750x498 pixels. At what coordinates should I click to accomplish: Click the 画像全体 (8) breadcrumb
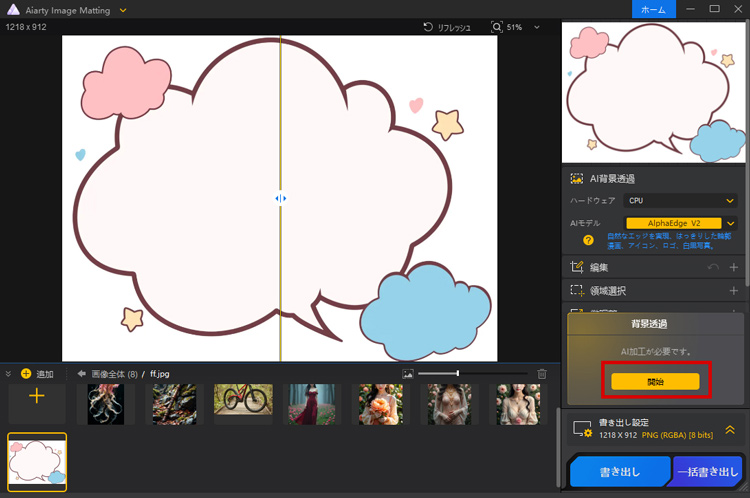(114, 374)
